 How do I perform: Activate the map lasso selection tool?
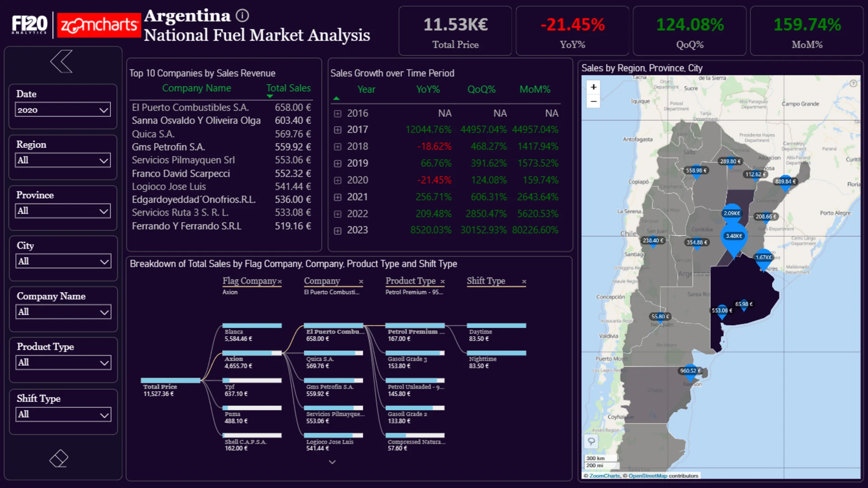point(591,441)
